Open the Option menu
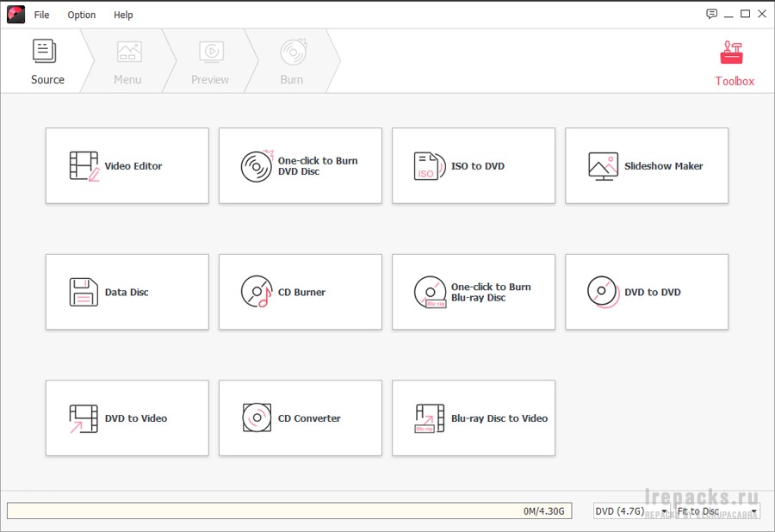The height and width of the screenshot is (532, 775). (82, 15)
